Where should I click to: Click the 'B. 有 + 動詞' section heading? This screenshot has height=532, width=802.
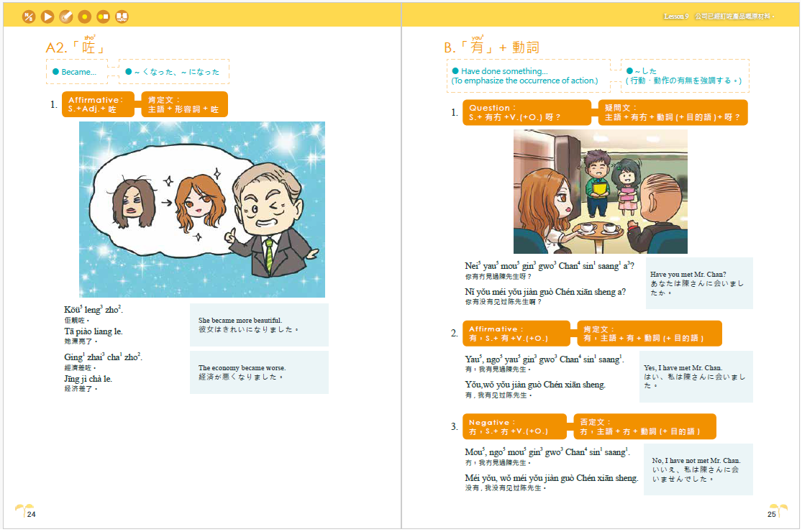pyautogui.click(x=492, y=47)
